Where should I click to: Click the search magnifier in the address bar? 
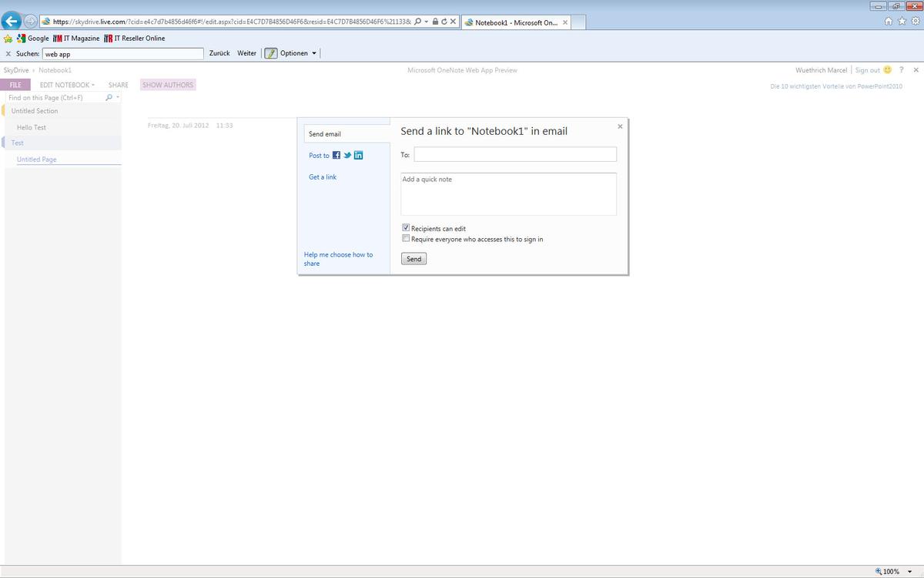(417, 22)
